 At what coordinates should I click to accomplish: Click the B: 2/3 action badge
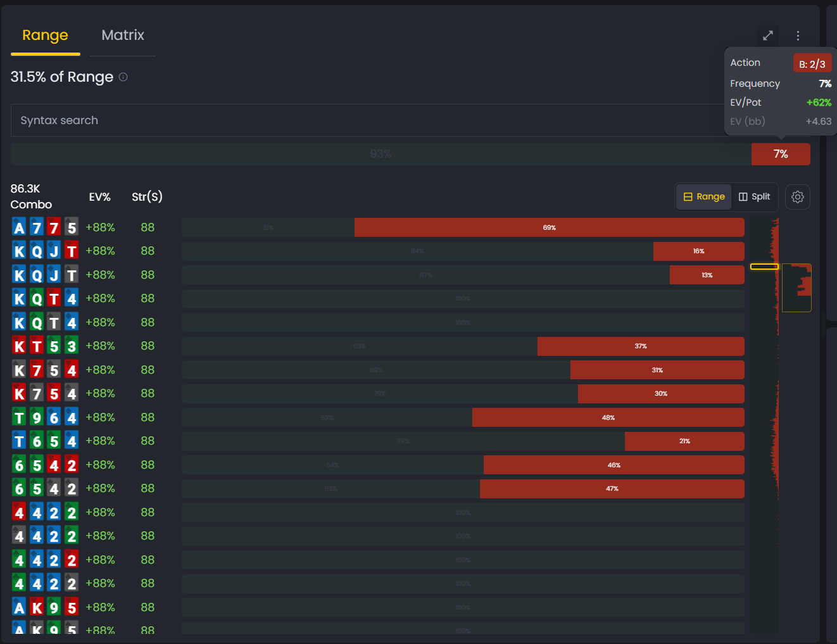point(812,63)
